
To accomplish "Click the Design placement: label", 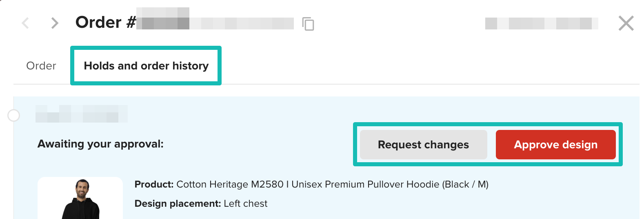I will click(178, 203).
